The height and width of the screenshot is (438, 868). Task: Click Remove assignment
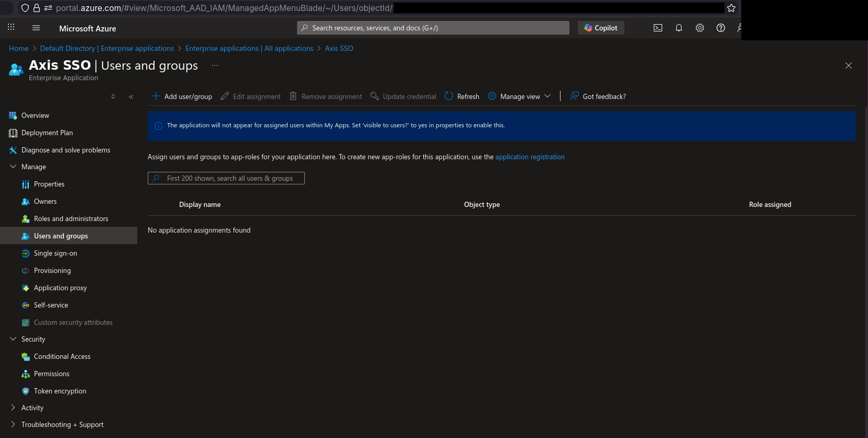pyautogui.click(x=326, y=96)
